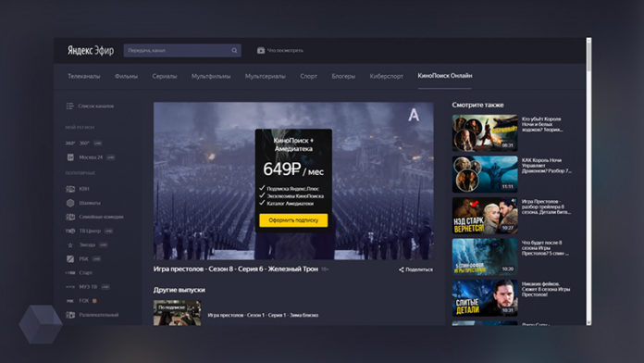Open the РБК channel icon
Viewport: 644px width, 363px height.
[70, 258]
